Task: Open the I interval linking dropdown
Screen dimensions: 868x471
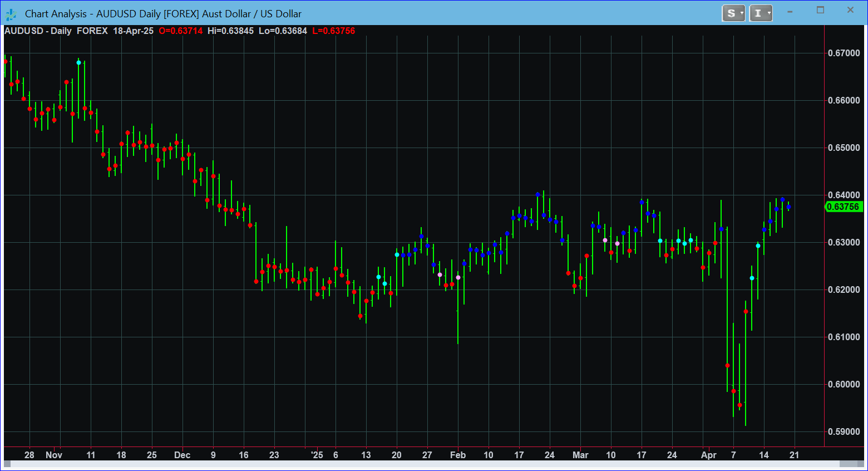Action: click(761, 13)
